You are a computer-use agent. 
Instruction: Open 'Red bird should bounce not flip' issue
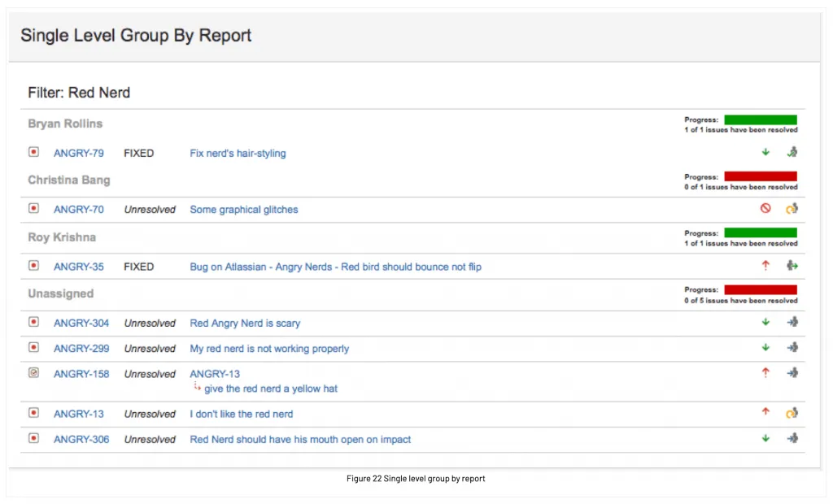[x=336, y=267]
